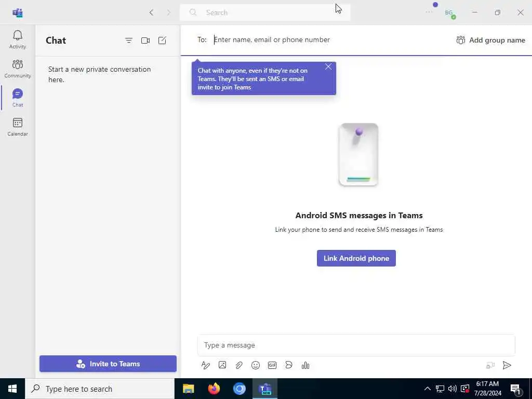Launch Firefox from taskbar

[214, 389]
